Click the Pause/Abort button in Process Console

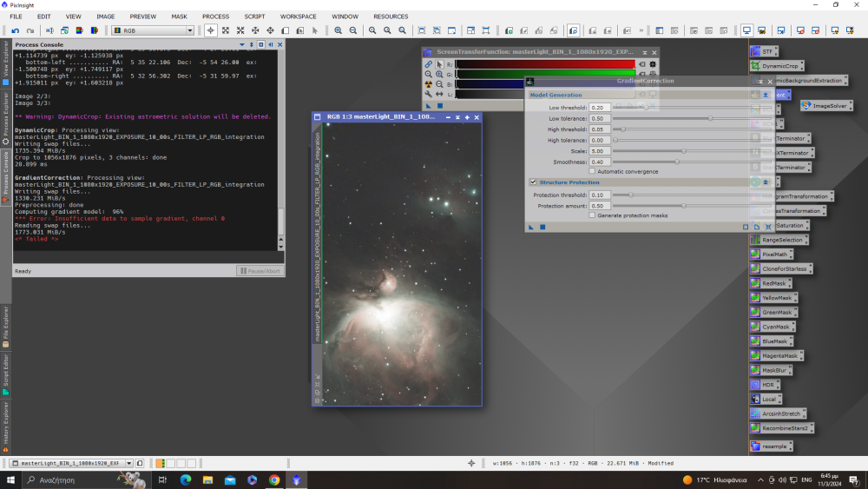pyautogui.click(x=260, y=271)
